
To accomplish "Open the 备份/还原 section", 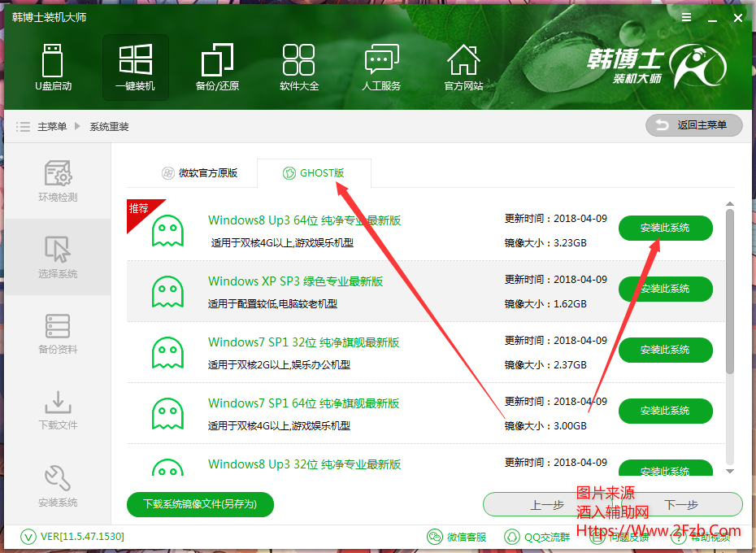I will 217,67.
